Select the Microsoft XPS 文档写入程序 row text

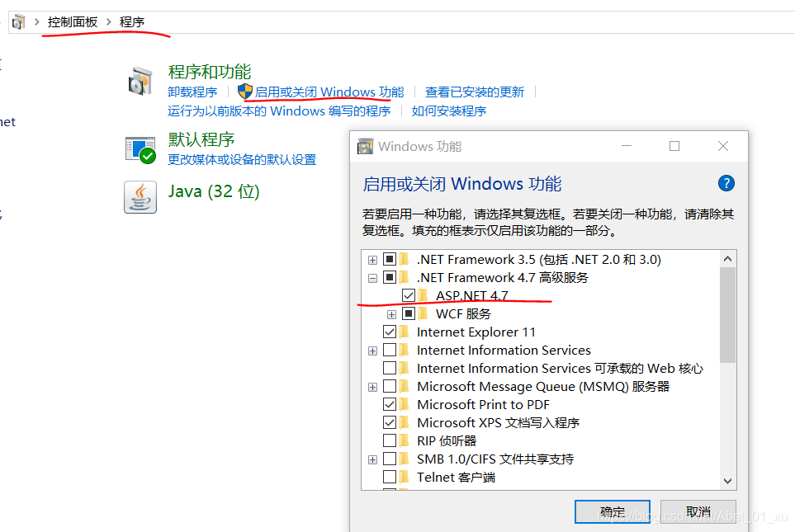pyautogui.click(x=498, y=422)
